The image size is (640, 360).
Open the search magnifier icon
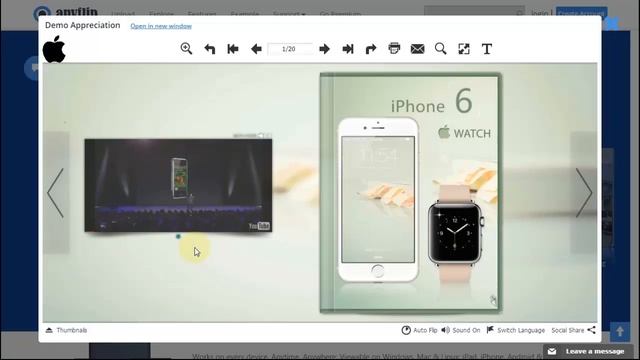tap(440, 49)
